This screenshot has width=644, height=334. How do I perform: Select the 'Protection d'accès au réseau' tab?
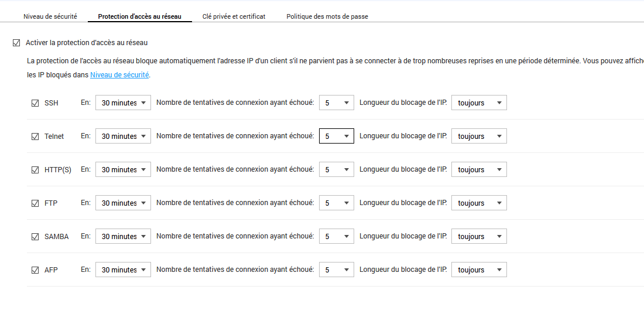(x=140, y=16)
